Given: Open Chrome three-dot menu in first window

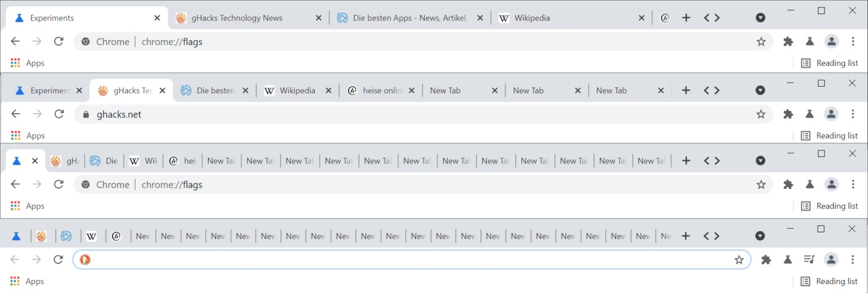Looking at the screenshot, I should [853, 41].
